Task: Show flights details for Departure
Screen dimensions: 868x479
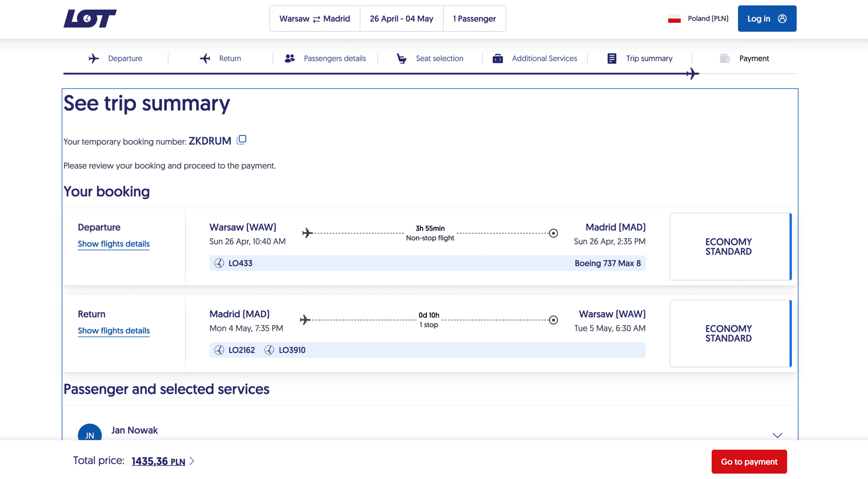Action: (114, 244)
